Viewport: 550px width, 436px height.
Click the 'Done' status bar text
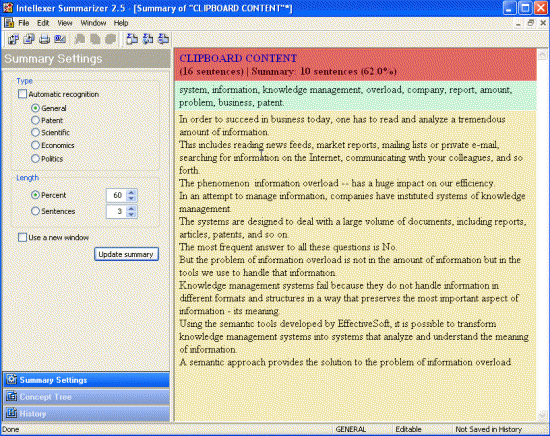pos(11,429)
